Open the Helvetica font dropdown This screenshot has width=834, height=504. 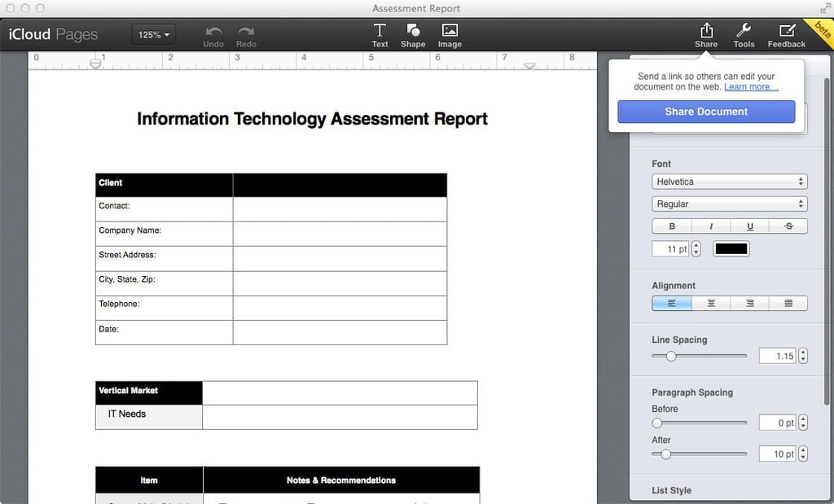(729, 182)
